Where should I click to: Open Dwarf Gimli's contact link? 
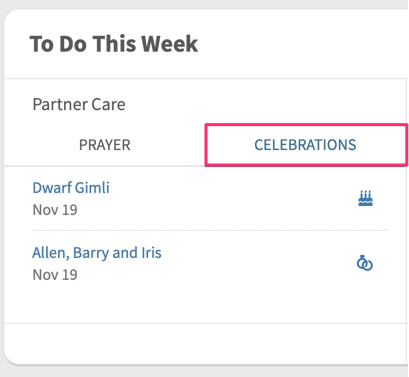pos(71,188)
